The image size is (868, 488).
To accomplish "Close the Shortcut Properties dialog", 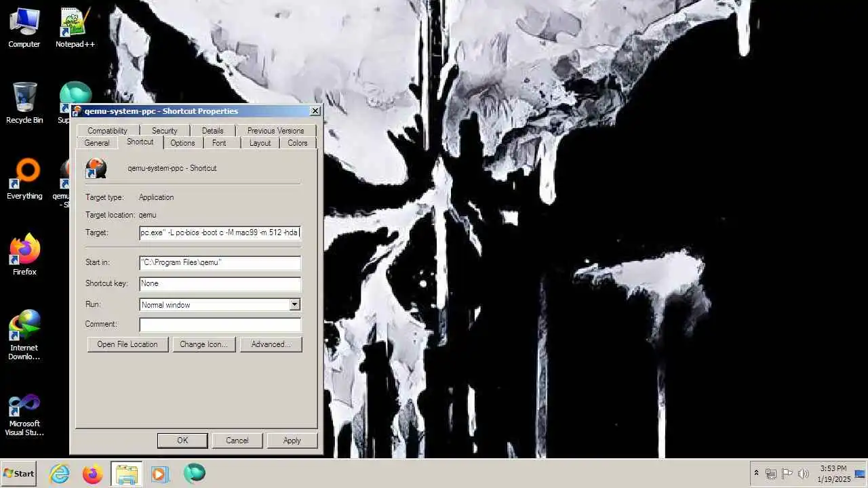I will [315, 111].
